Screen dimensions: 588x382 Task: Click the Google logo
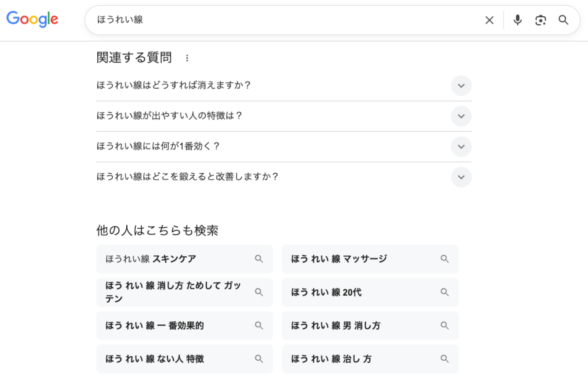pos(32,19)
